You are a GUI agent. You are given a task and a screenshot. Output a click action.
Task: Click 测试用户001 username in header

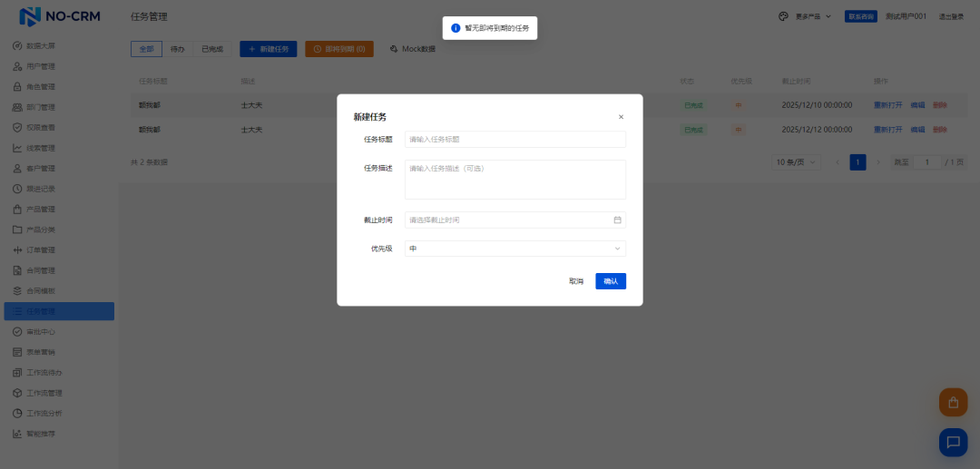[906, 16]
